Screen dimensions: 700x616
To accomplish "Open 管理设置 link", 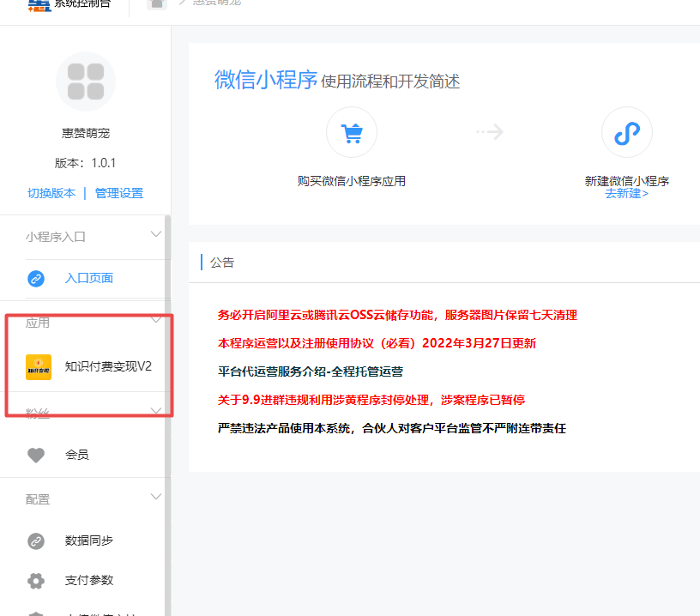I will point(119,193).
